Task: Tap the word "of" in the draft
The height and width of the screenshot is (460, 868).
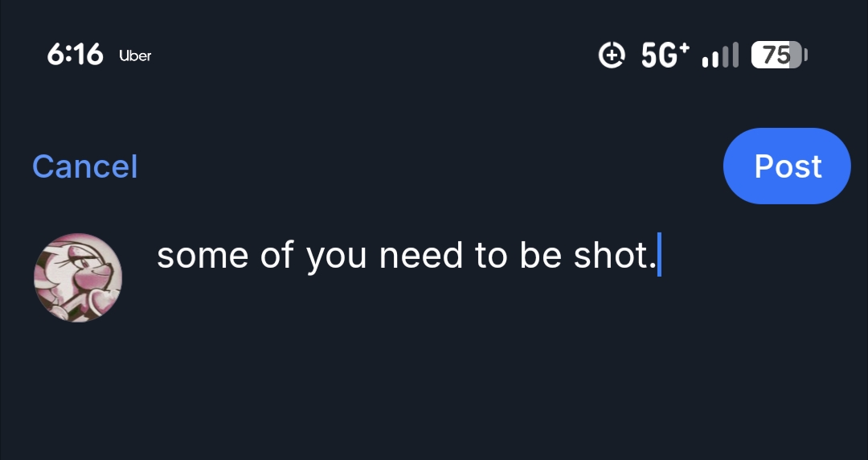Action: click(277, 256)
